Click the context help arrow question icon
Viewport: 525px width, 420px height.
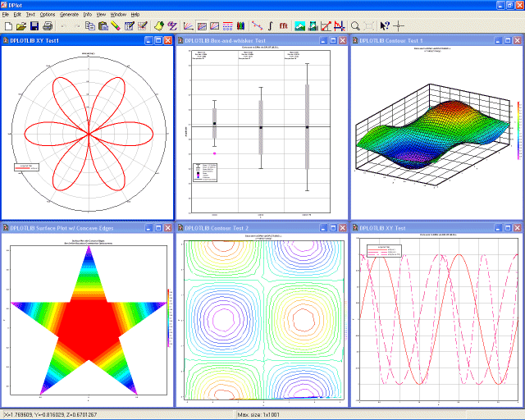click(385, 26)
